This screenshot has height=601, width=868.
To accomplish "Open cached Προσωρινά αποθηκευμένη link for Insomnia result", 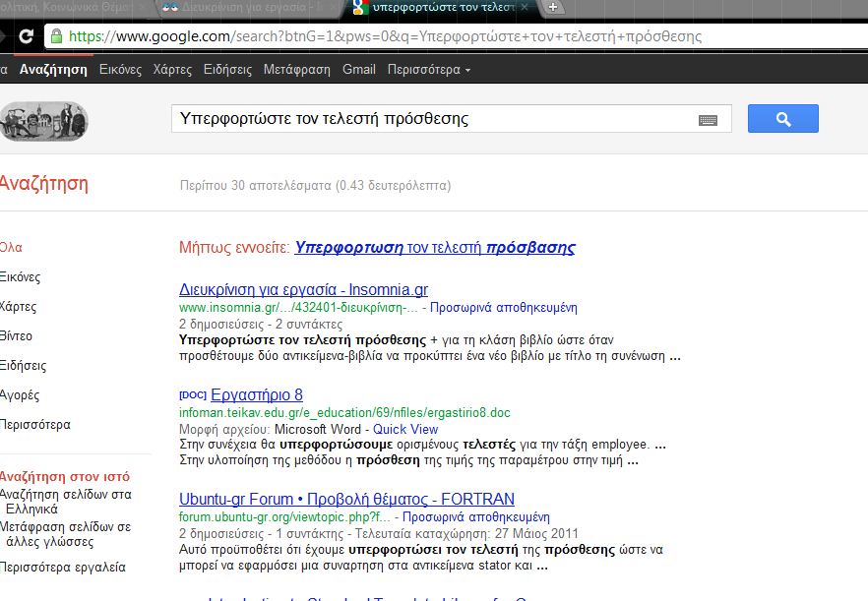I will point(503,308).
